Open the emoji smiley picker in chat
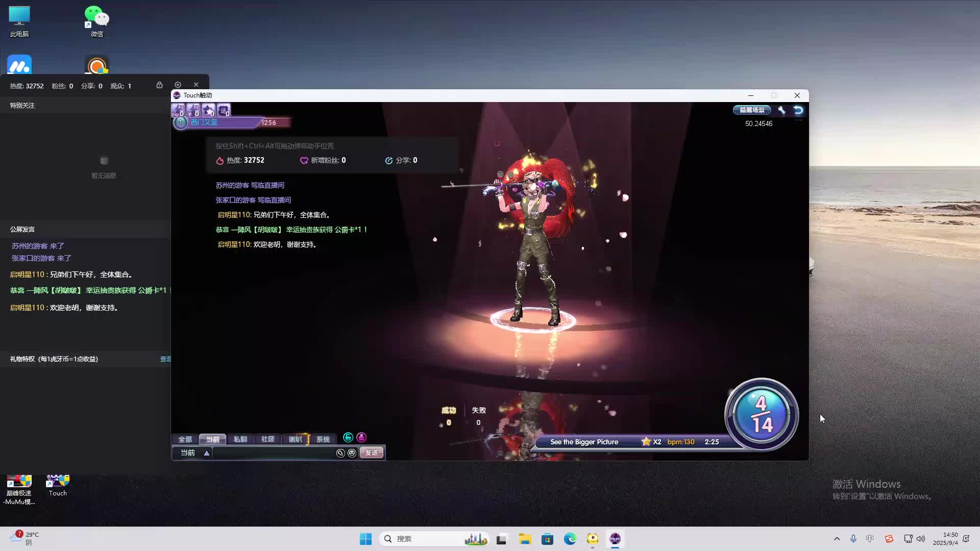The height and width of the screenshot is (551, 980). pyautogui.click(x=352, y=453)
